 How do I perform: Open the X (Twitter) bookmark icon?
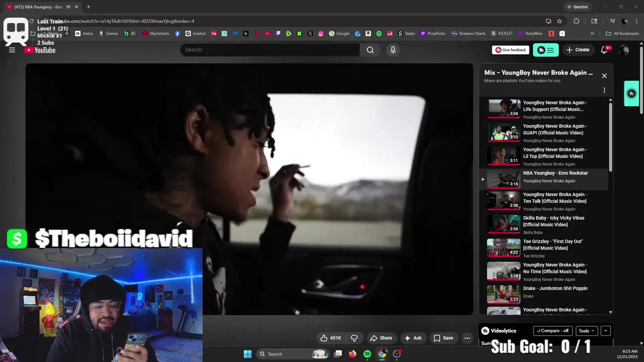pos(310,34)
